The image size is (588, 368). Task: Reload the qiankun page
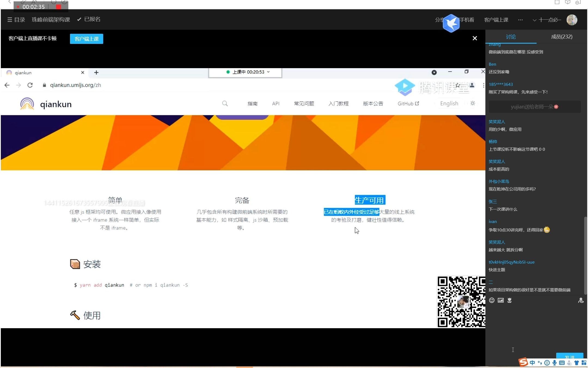[30, 85]
